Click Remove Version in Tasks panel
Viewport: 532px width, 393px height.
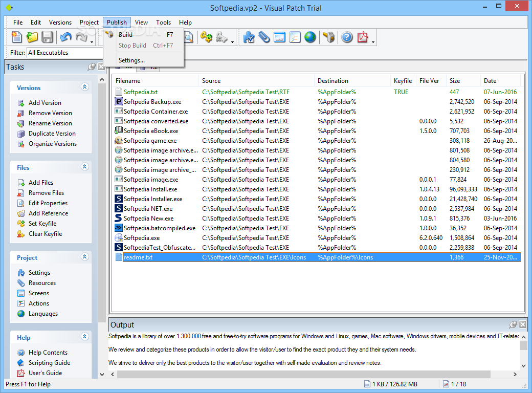point(50,113)
